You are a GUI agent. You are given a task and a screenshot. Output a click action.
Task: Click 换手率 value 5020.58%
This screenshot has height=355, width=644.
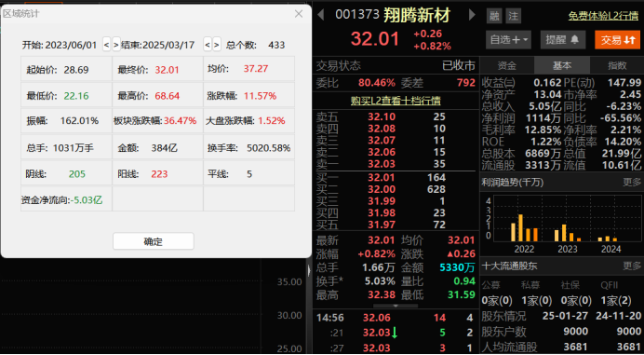pos(269,148)
